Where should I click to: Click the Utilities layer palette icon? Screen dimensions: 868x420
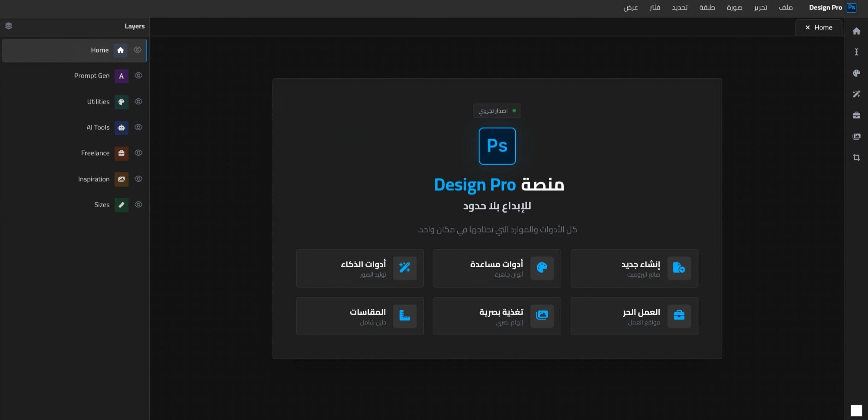(121, 102)
